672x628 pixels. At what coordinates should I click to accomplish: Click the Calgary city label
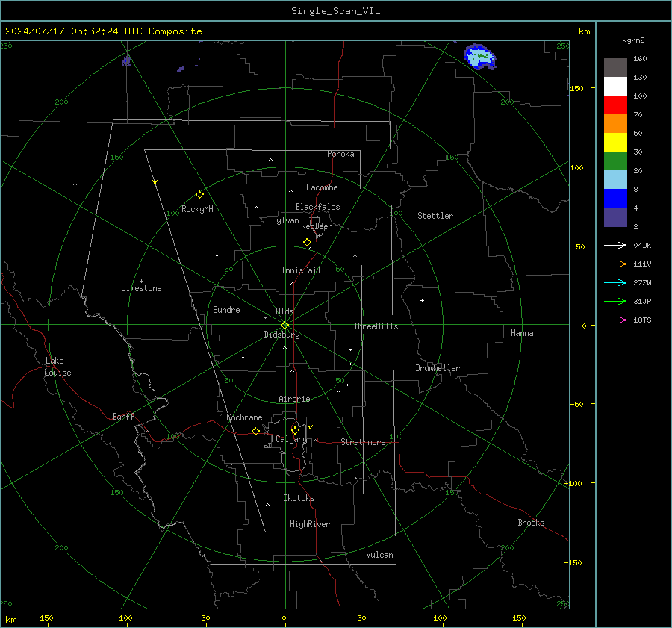291,439
